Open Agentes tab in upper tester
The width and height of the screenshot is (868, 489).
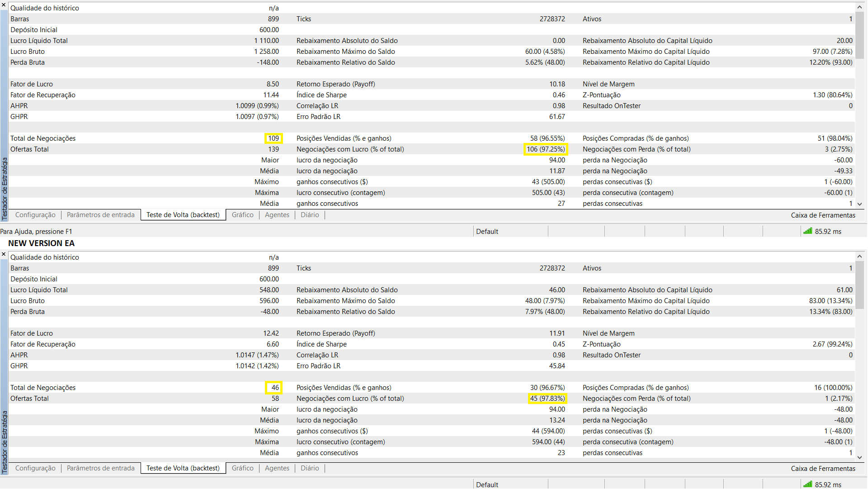coord(277,215)
